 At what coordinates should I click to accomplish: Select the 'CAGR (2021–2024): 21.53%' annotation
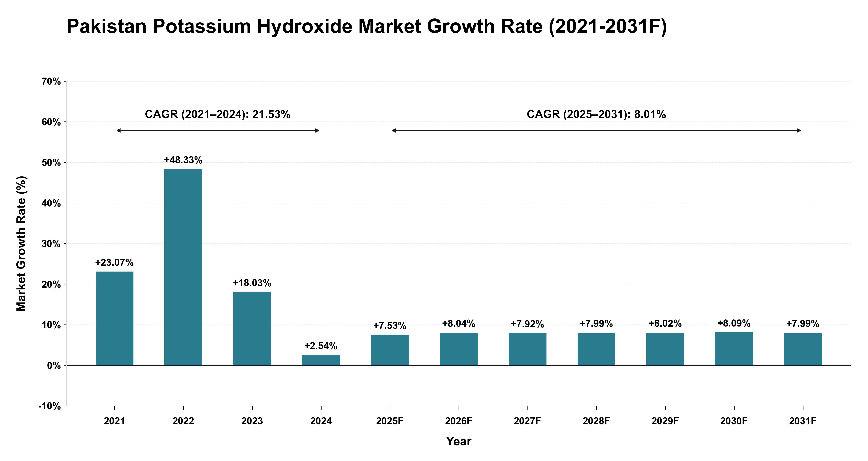tap(218, 115)
